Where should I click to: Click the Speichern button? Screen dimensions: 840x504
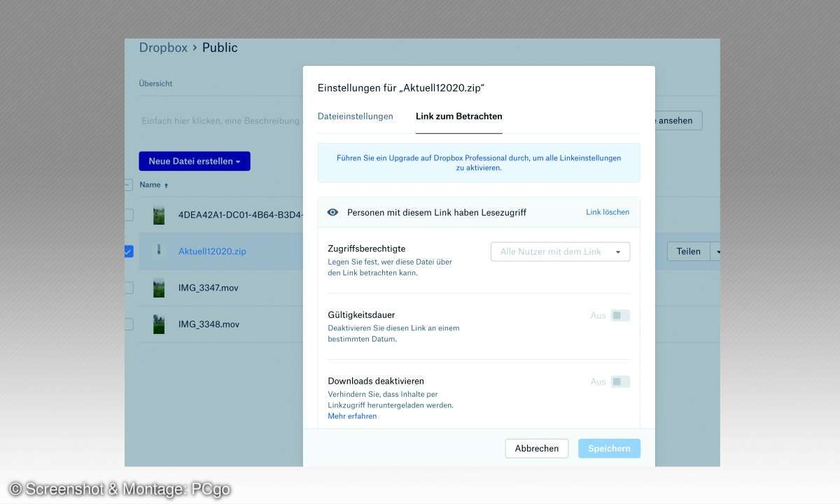tap(609, 449)
